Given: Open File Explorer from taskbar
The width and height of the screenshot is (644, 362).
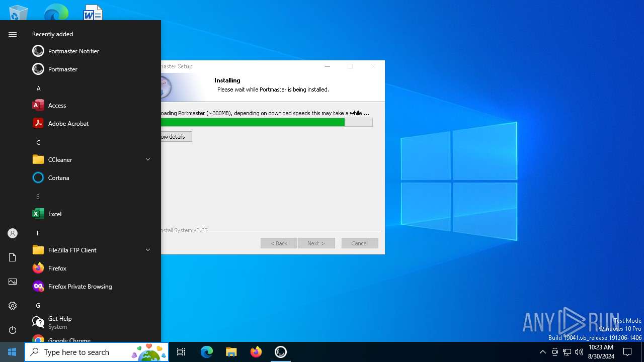Looking at the screenshot, I should click(231, 352).
